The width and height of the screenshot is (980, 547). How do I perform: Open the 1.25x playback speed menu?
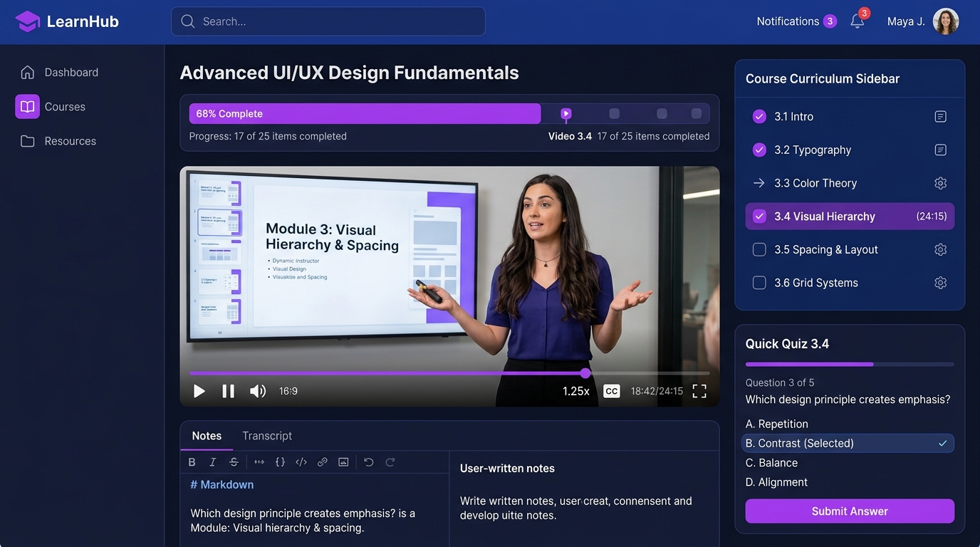pyautogui.click(x=576, y=391)
